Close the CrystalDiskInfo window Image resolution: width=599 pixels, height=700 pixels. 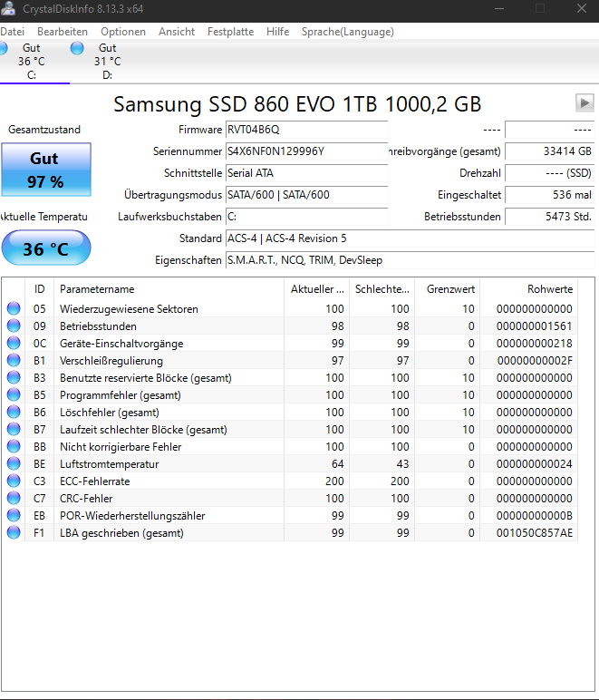582,8
